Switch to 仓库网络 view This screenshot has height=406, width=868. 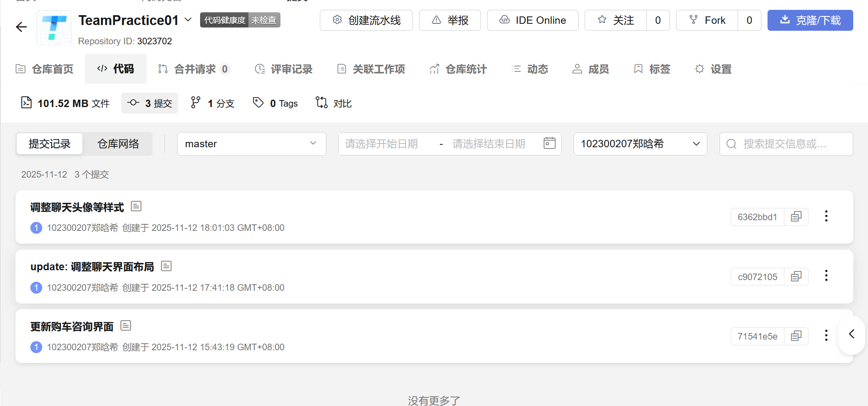(x=118, y=144)
